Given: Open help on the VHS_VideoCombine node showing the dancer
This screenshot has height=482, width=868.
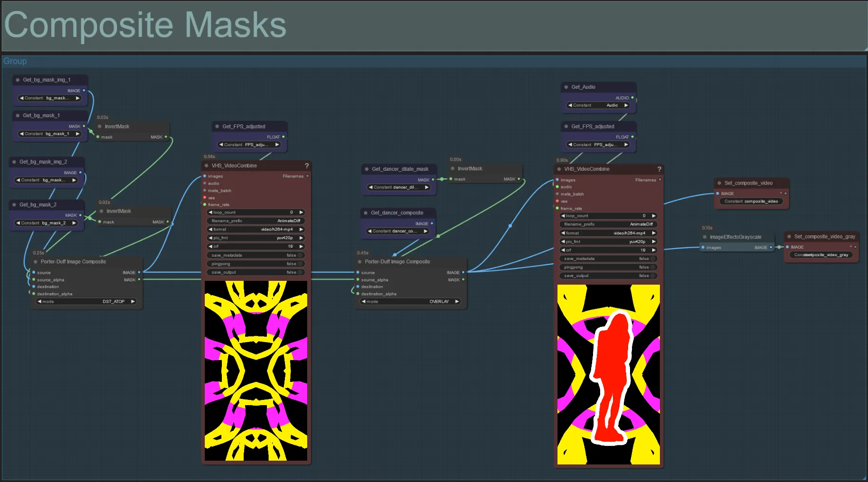Looking at the screenshot, I should click(659, 169).
